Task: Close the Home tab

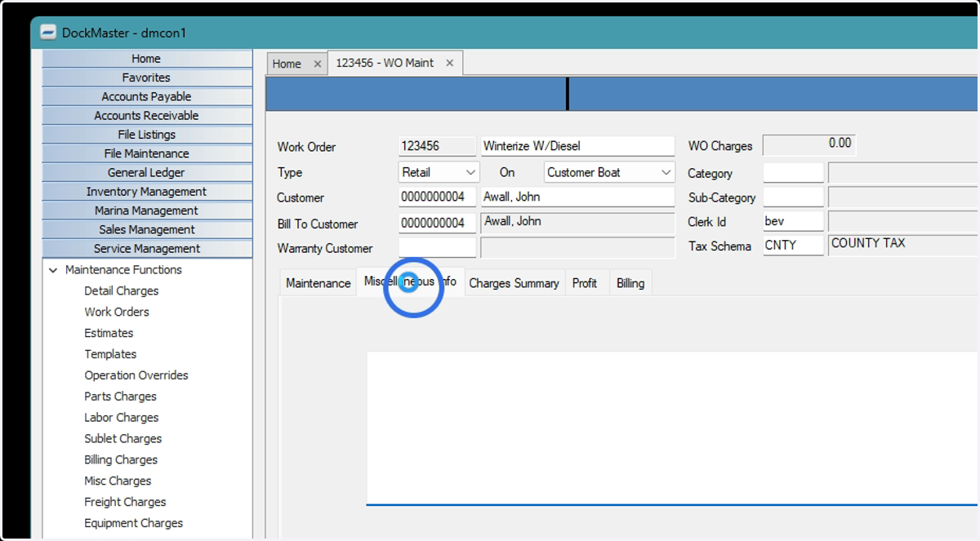Action: pos(318,64)
